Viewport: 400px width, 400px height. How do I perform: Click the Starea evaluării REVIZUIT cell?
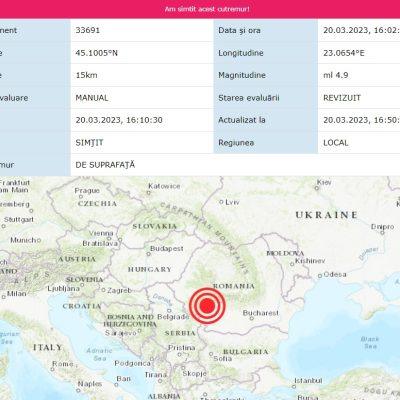pyautogui.click(x=359, y=98)
